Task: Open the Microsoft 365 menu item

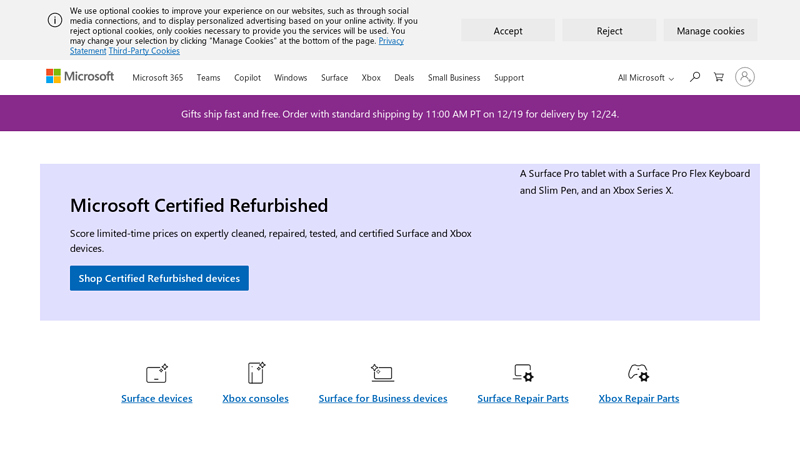Action: 158,78
